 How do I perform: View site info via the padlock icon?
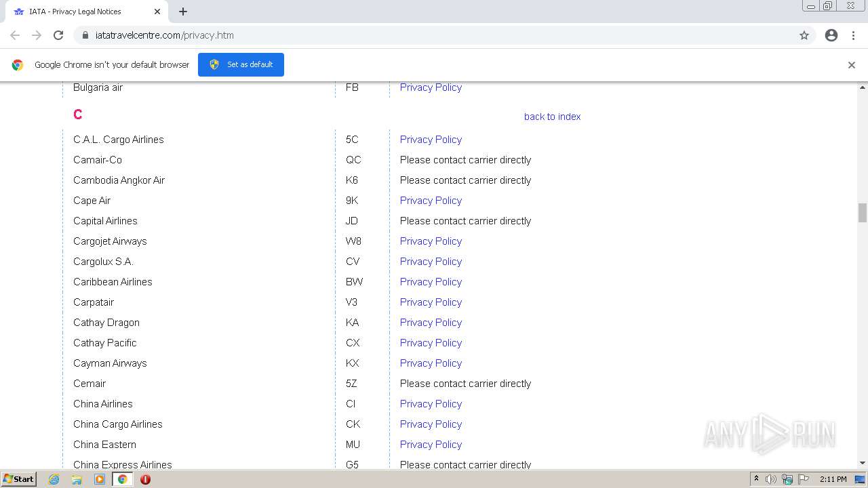coord(85,35)
